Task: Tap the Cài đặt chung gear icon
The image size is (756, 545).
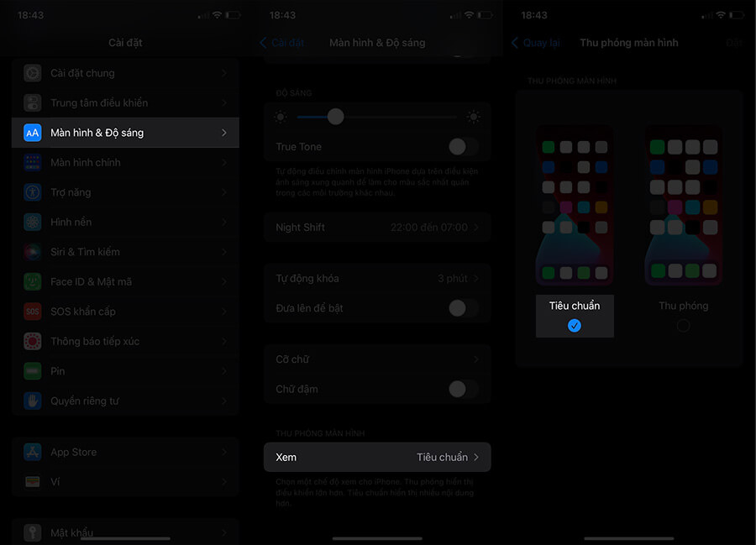Action: 33,73
